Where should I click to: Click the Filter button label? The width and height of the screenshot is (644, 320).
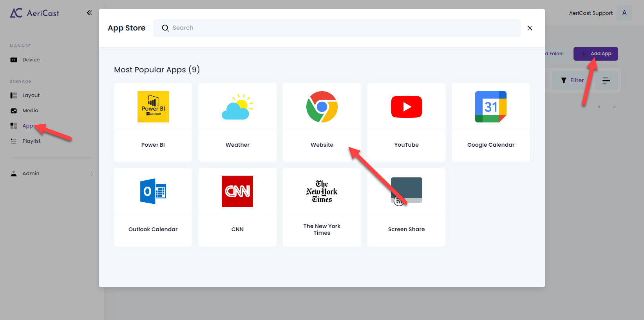[x=577, y=80]
